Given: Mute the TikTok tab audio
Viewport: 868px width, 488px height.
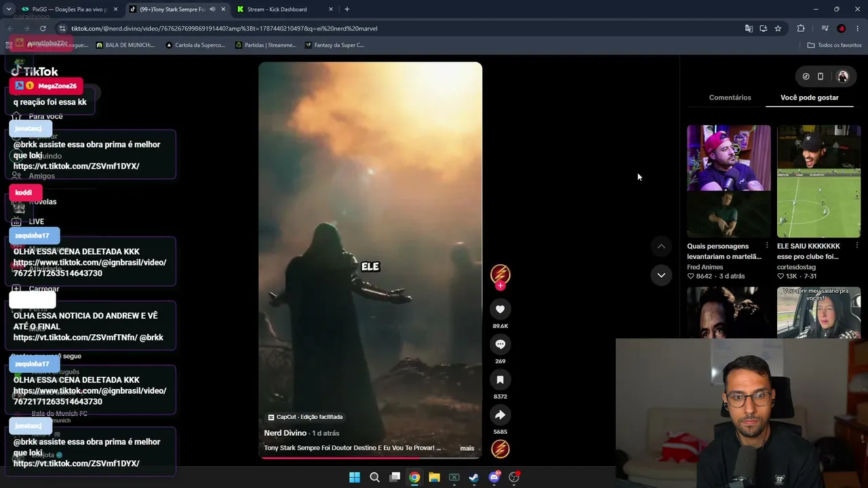Looking at the screenshot, I should (x=212, y=9).
